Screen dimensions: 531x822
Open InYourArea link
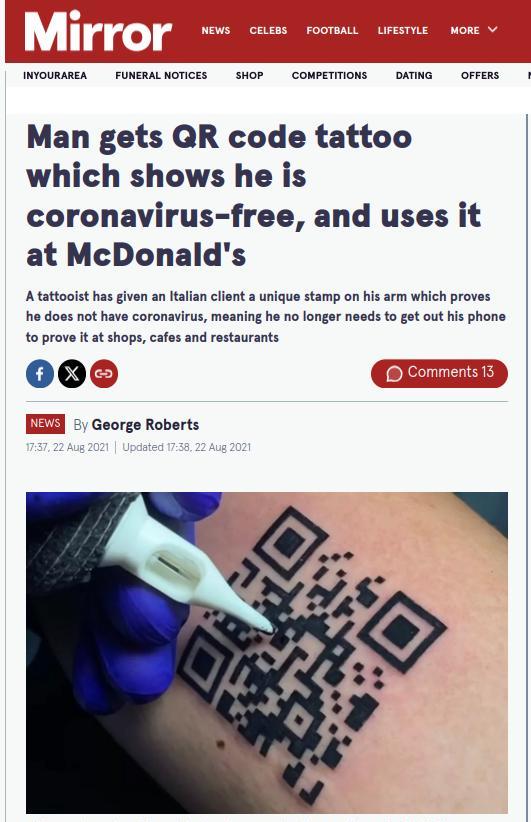tap(55, 75)
